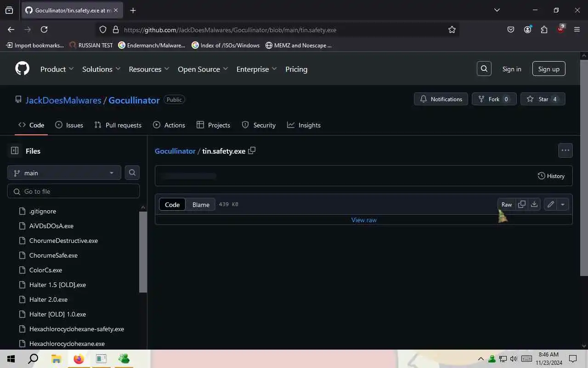588x368 pixels.
Task: Download raw file icon
Action: point(534,205)
